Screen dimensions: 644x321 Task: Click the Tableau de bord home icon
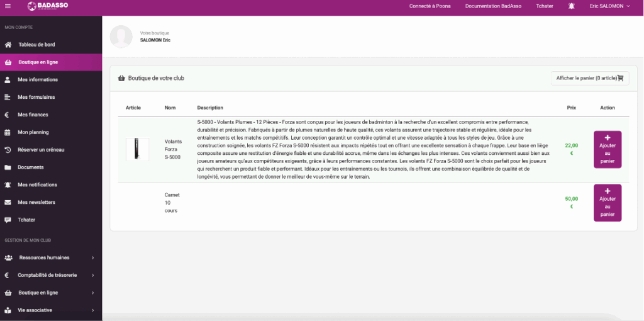coord(8,45)
